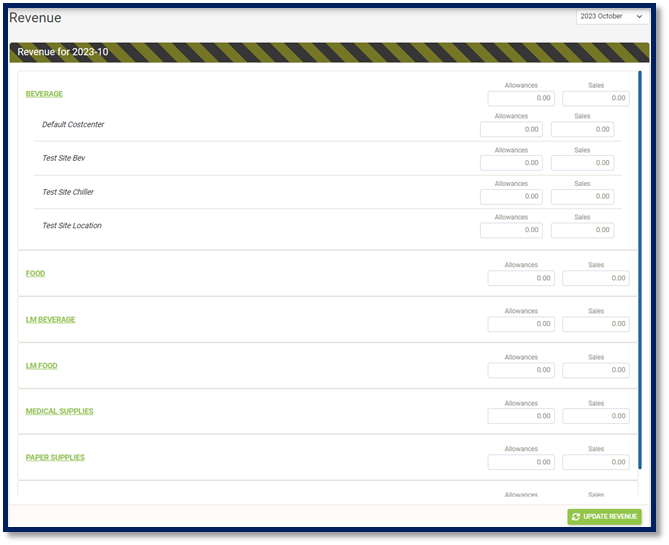
Task: Open the LM FOOD category
Action: click(41, 366)
